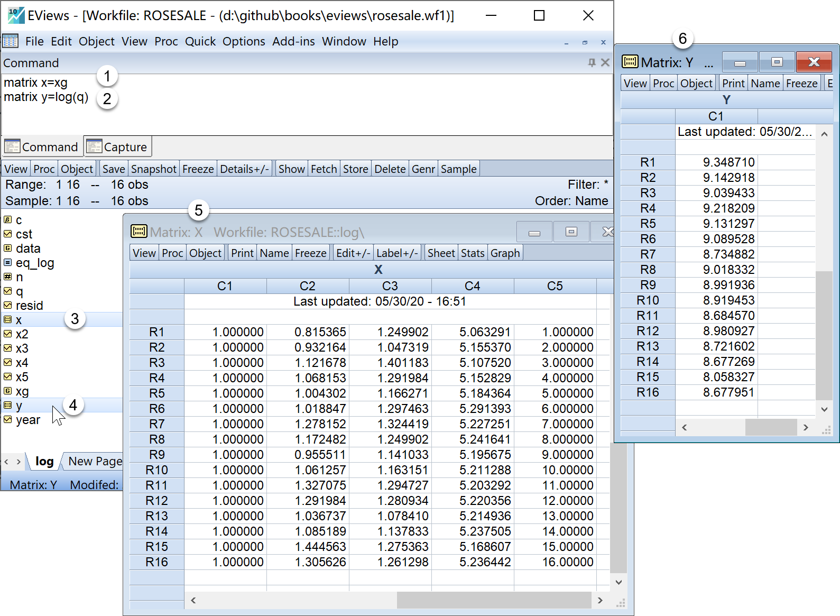Click the Freeze button in Matrix Y
Screen dimensions: 840x616
coord(801,84)
